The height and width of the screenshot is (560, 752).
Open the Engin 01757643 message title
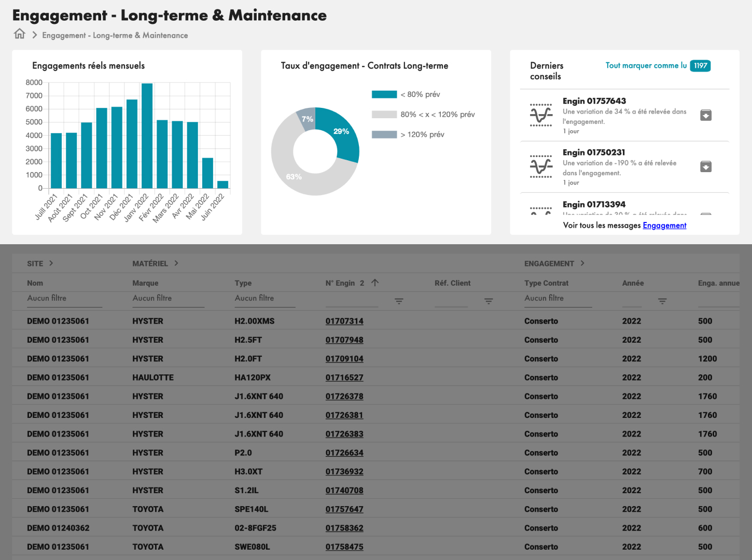coord(594,101)
